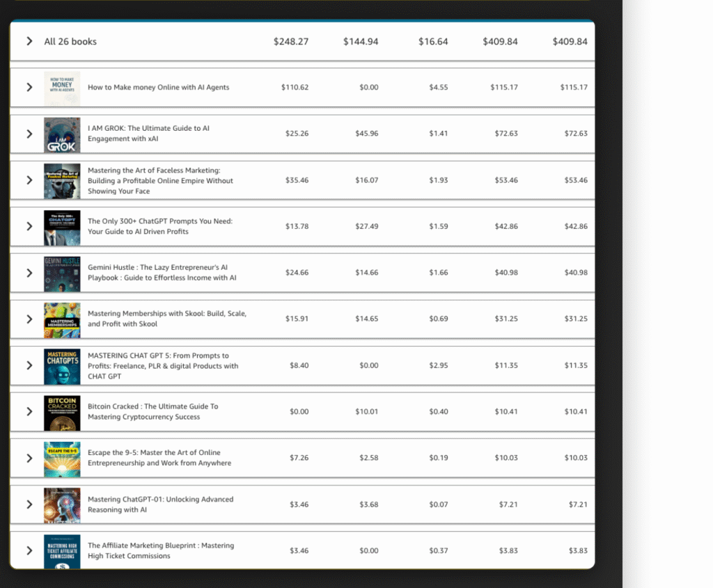The height and width of the screenshot is (588, 713).
Task: Expand the Gemini Hustle row chevron
Action: coord(29,273)
